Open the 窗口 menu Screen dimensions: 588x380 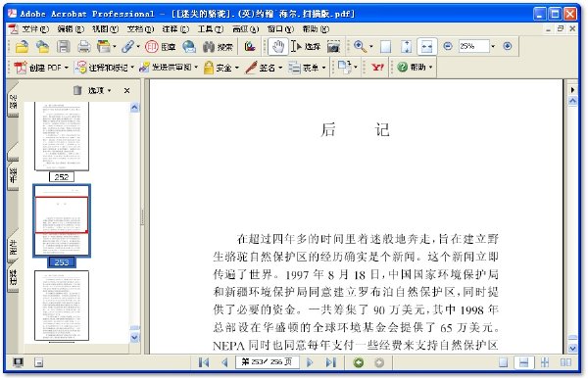click(280, 28)
